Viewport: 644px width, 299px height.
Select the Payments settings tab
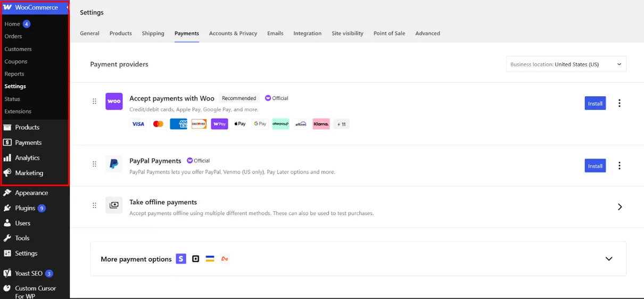coord(187,33)
